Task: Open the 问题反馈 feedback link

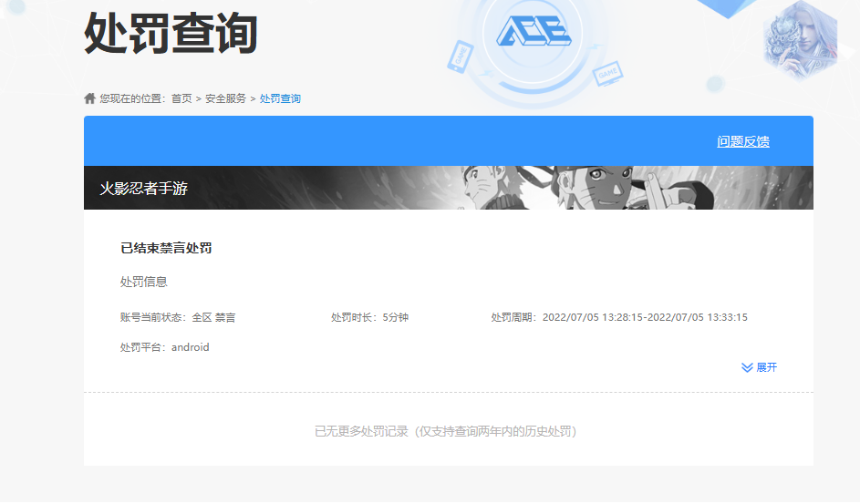Action: [x=742, y=141]
